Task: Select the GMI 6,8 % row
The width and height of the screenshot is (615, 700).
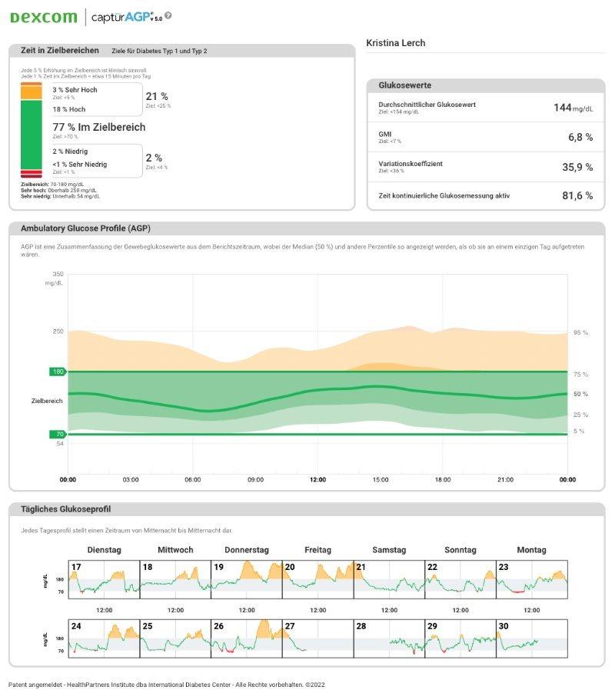Action: (485, 137)
